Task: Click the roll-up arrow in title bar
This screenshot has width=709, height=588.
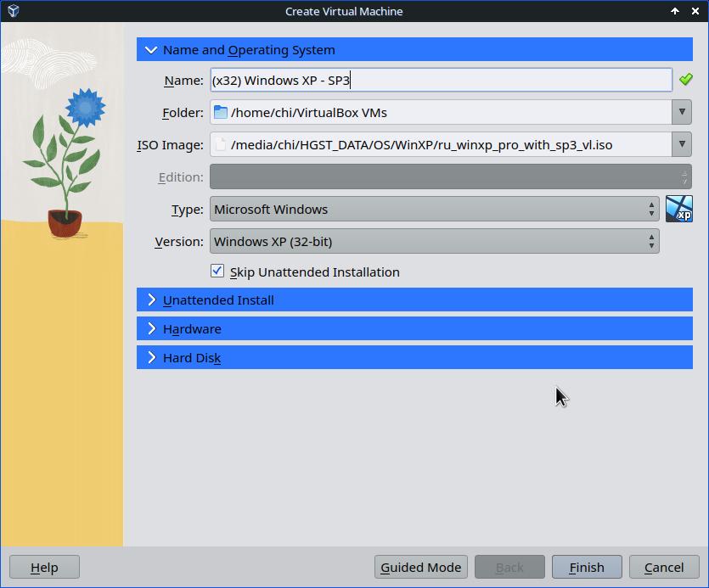Action: pos(675,11)
